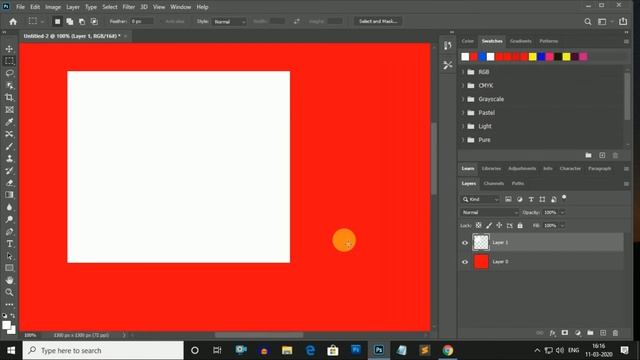Switch to the Channels tab

pyautogui.click(x=493, y=184)
